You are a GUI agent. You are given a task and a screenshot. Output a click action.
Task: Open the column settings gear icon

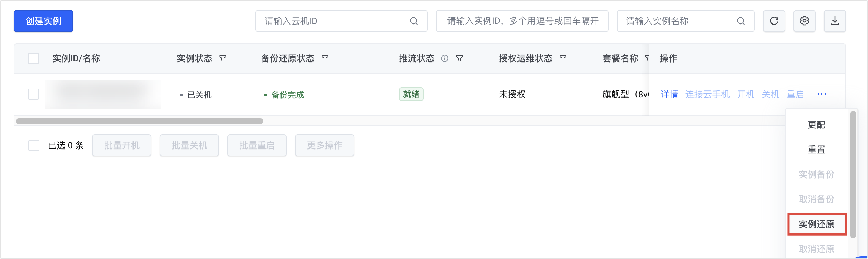(804, 21)
